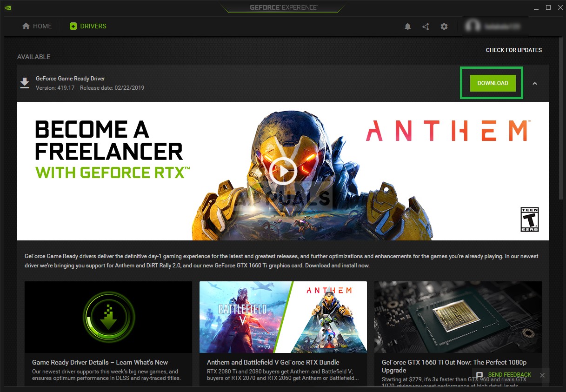The width and height of the screenshot is (566, 392).
Task: Collapse the Game Ready Driver details chevron
Action: click(535, 84)
